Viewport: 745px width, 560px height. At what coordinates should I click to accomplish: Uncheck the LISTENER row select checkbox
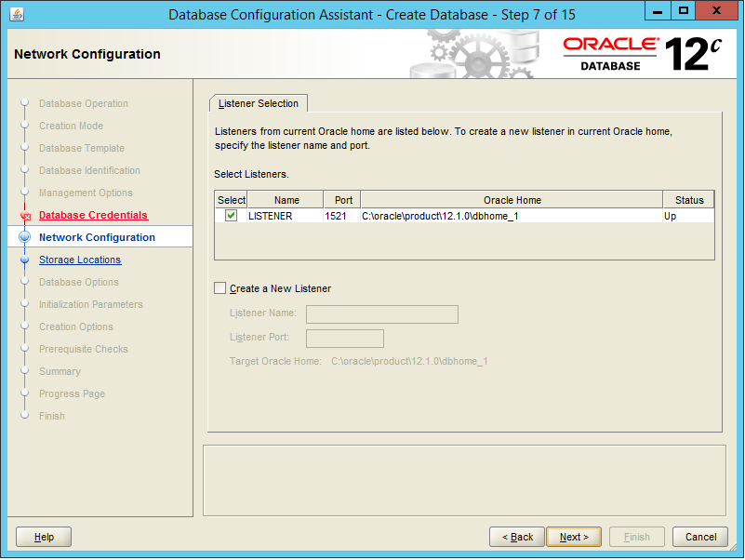pos(231,215)
